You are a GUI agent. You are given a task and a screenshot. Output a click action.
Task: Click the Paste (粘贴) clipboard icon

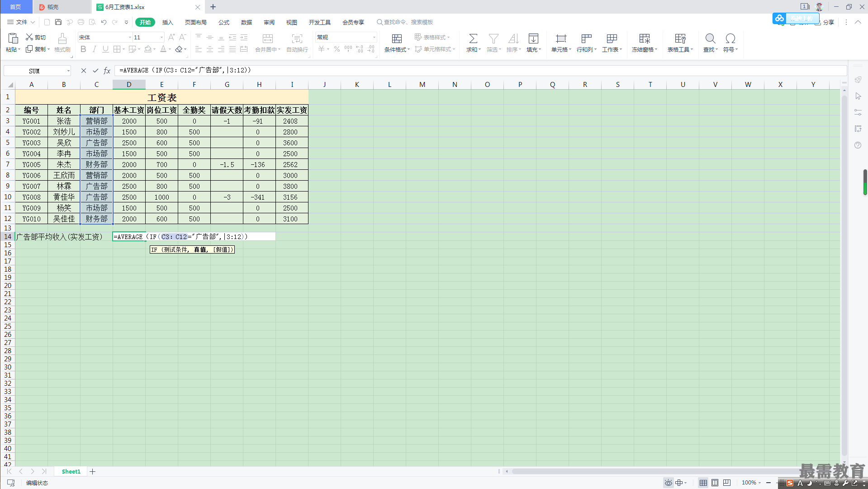13,38
